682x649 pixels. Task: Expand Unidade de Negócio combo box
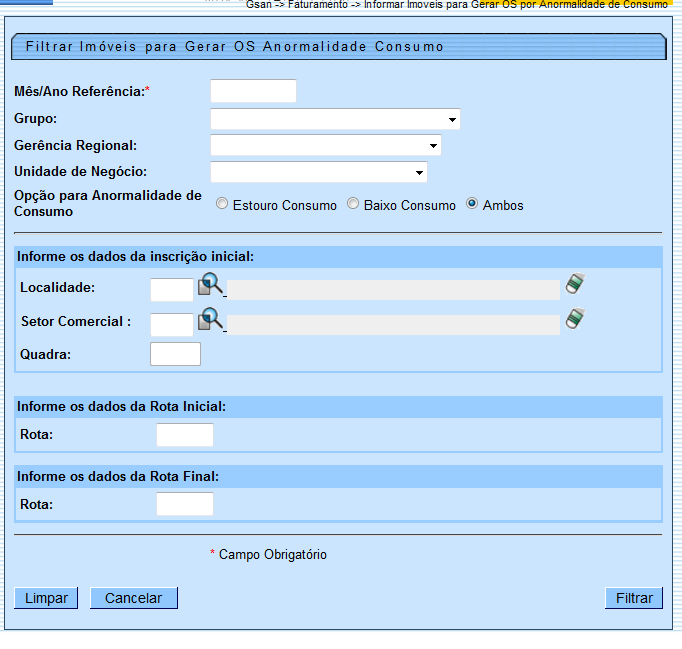point(419,173)
